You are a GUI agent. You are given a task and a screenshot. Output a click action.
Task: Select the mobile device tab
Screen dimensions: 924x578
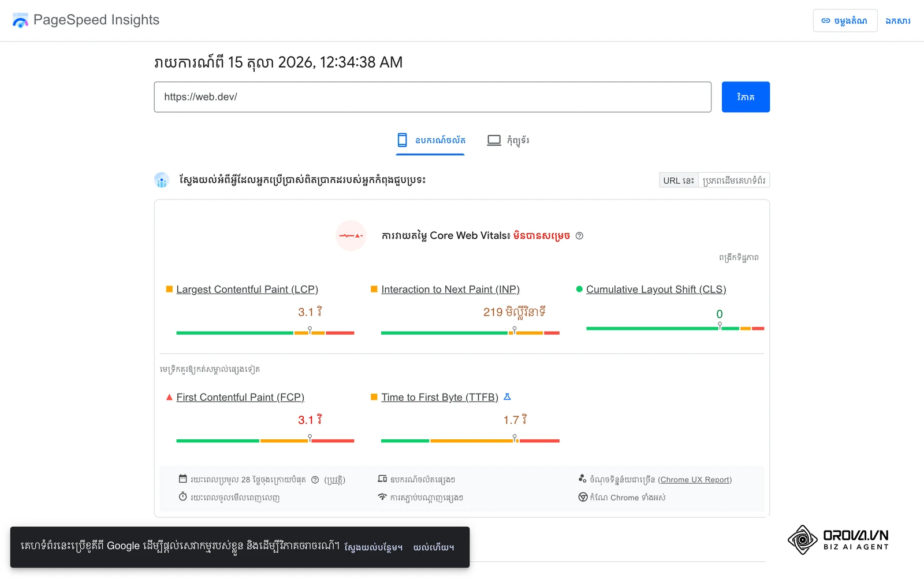(x=430, y=140)
